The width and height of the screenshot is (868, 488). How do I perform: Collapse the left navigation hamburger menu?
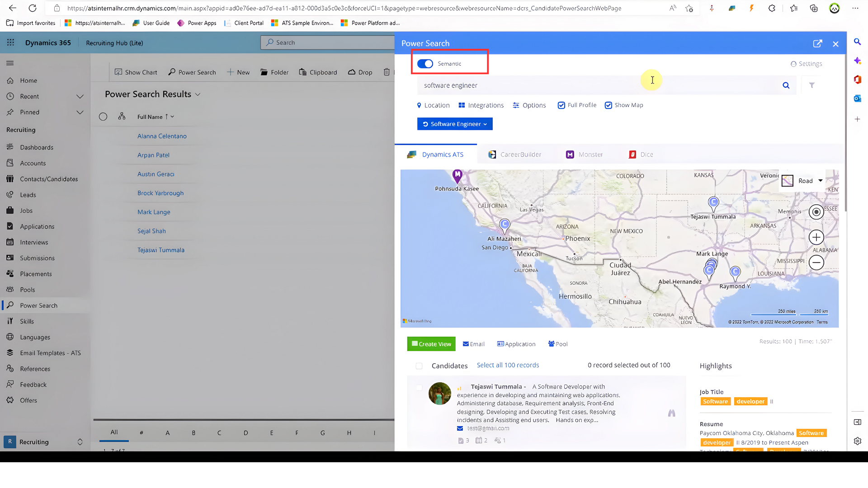point(10,63)
